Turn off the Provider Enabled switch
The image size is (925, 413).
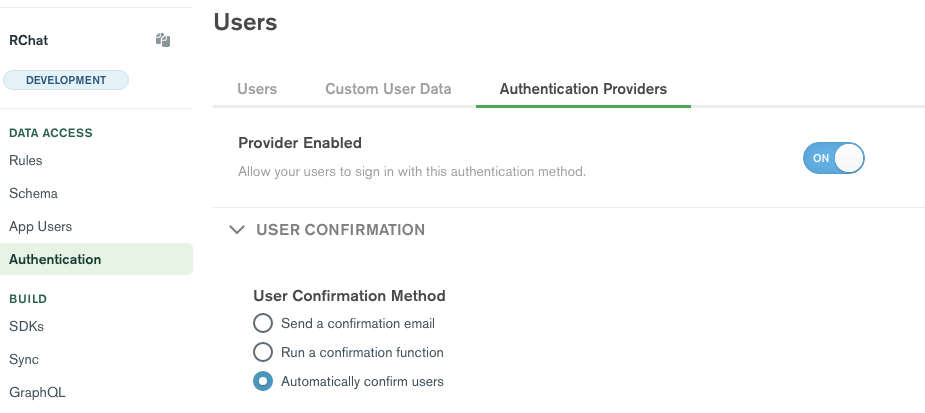(833, 158)
